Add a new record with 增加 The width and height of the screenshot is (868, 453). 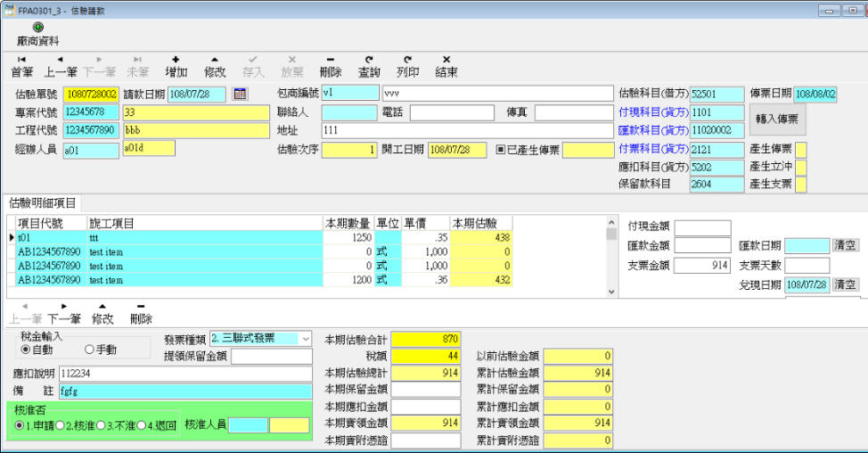176,67
